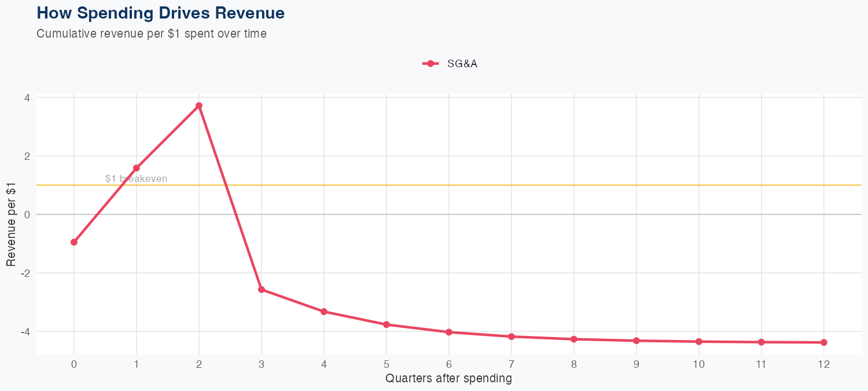Click the final data point at quarter 12
The width and height of the screenshot is (868, 391).
pos(824,342)
